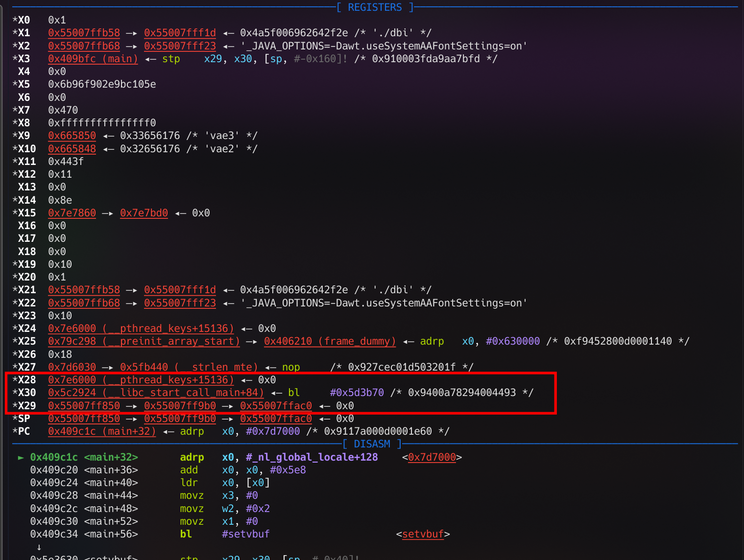Viewport: 744px width, 560px height.
Task: Click 0x7e6000 (__pthread_keys+15136) in X28 row
Action: [141, 380]
